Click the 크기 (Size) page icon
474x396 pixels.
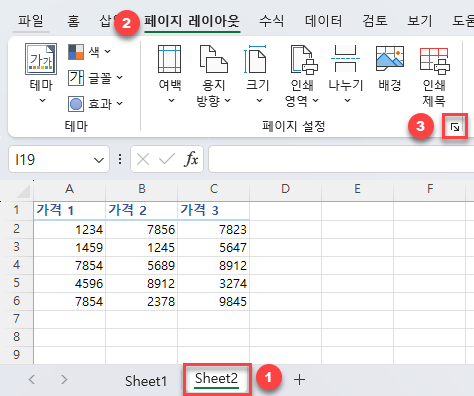pyautogui.click(x=255, y=59)
